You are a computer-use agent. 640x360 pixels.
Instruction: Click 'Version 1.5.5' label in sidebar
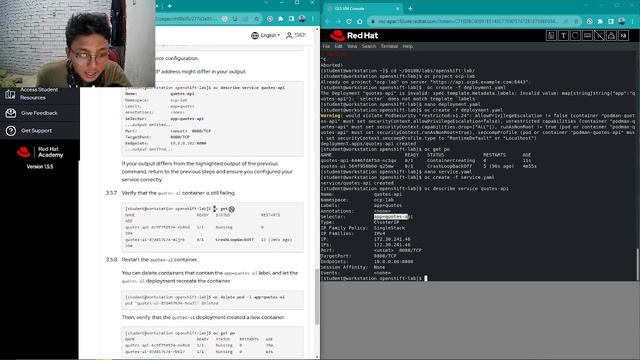click(x=40, y=167)
